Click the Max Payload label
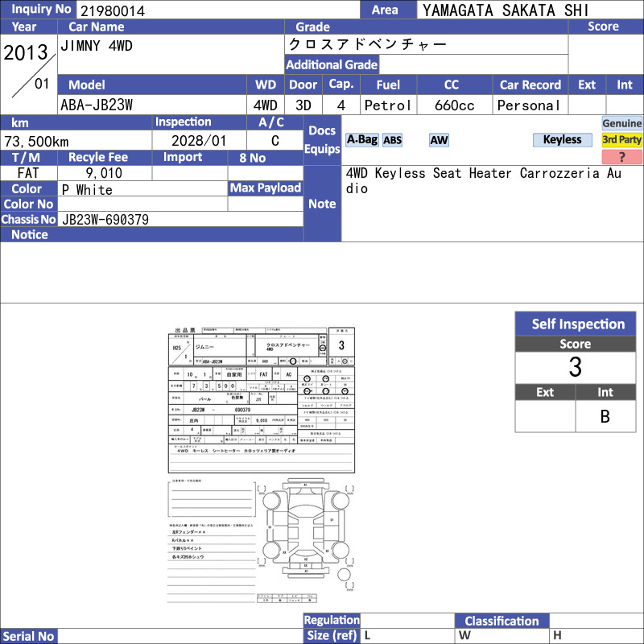 tap(266, 188)
